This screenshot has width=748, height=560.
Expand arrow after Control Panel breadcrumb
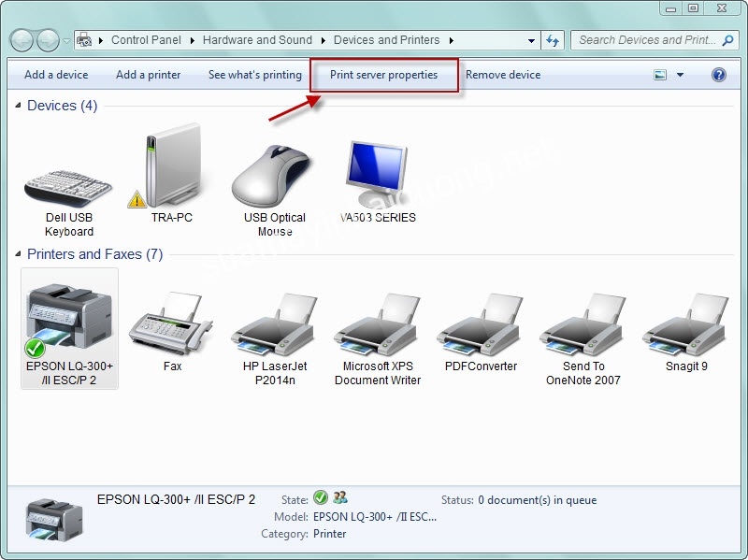(x=193, y=40)
